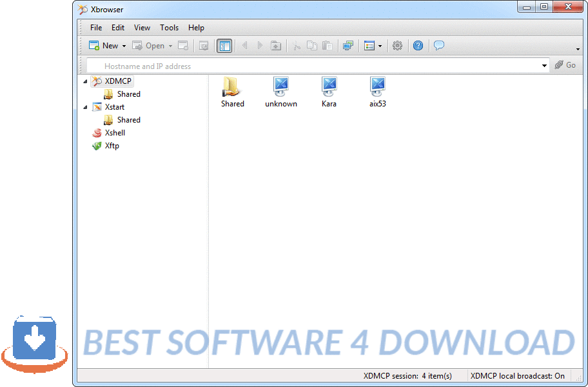Open the toolbar overflow arrow at far right
Image resolution: width=588 pixels, height=387 pixels.
pos(578,49)
